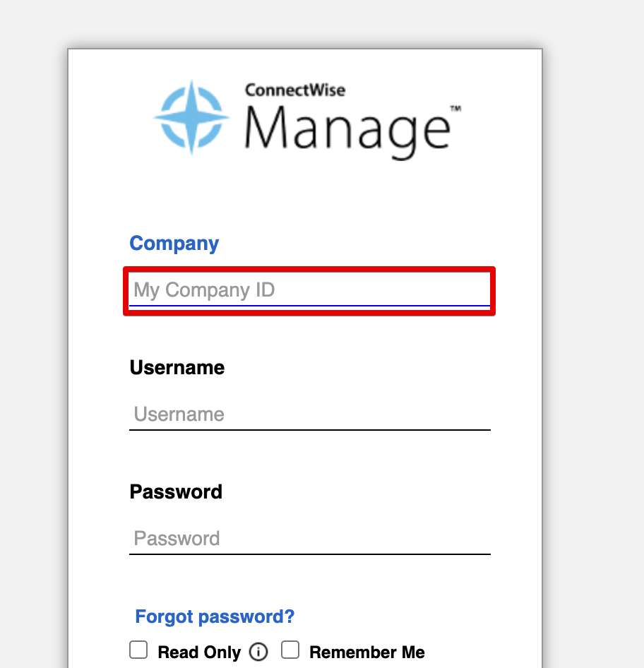Click the large Manage wordmark
Screen dimensions: 644x668
(347, 129)
